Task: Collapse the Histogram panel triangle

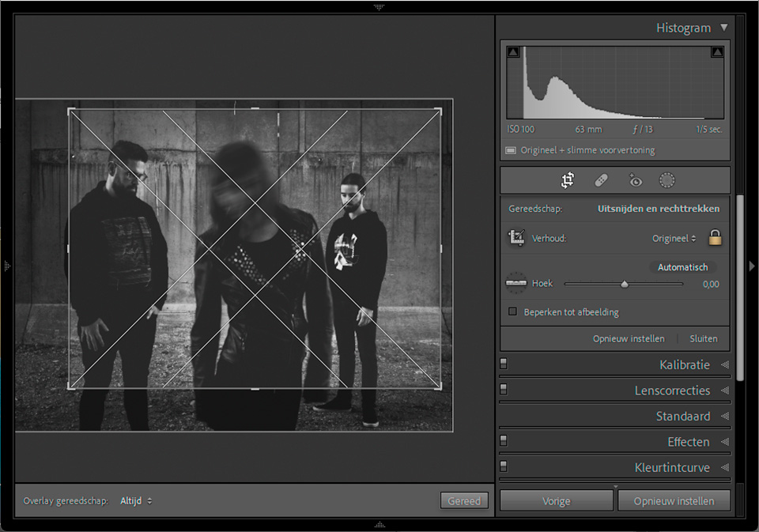Action: pos(723,28)
